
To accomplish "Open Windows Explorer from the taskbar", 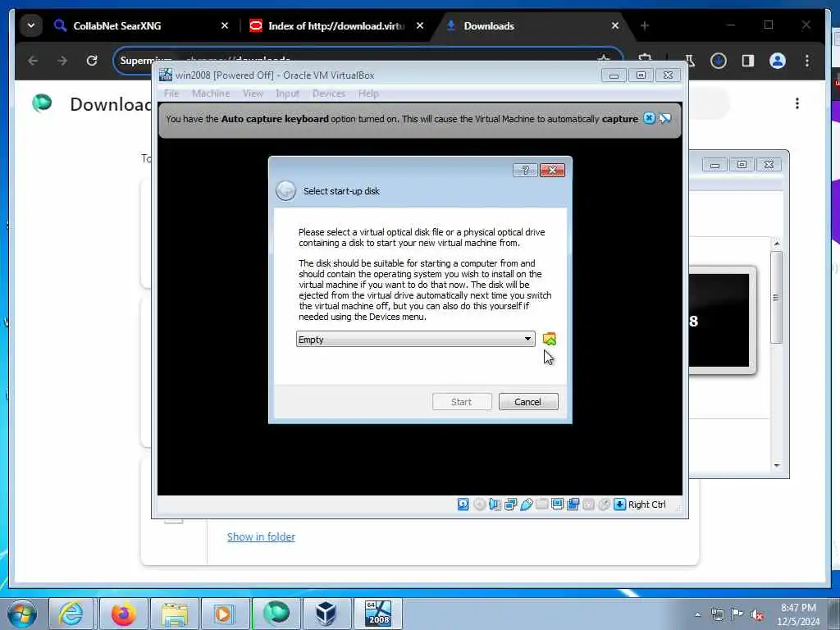I will pyautogui.click(x=175, y=614).
